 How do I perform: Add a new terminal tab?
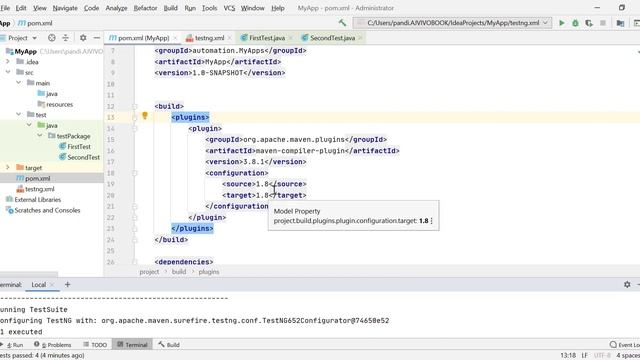(67, 284)
